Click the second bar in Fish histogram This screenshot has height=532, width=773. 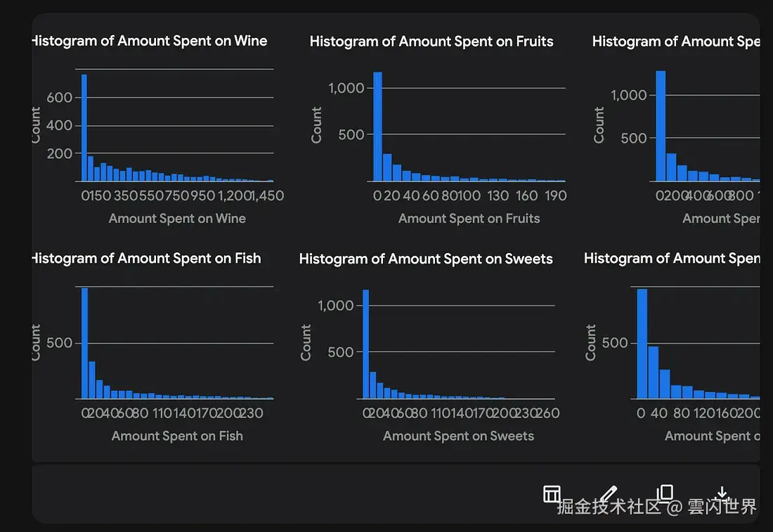tap(92, 380)
